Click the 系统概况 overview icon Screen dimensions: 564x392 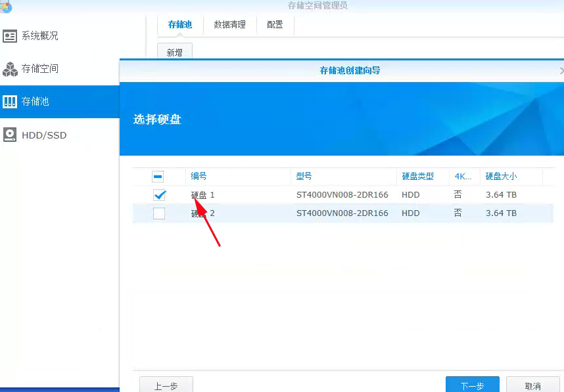click(x=10, y=36)
